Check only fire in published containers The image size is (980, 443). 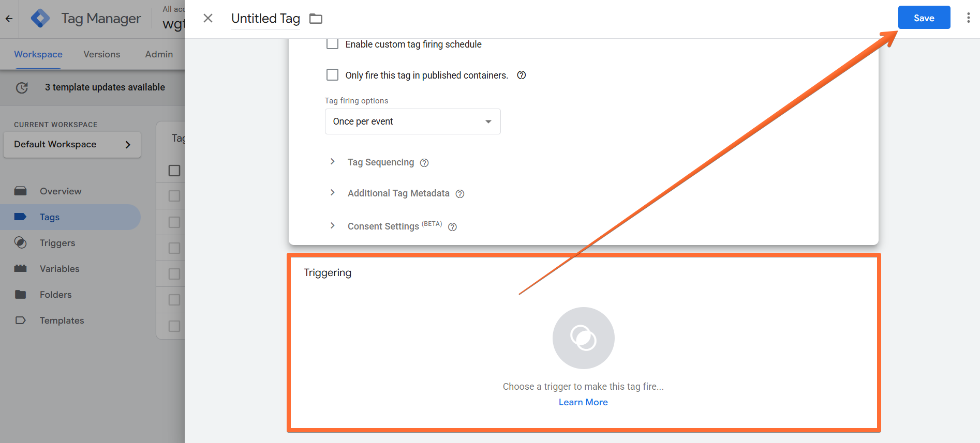point(332,75)
